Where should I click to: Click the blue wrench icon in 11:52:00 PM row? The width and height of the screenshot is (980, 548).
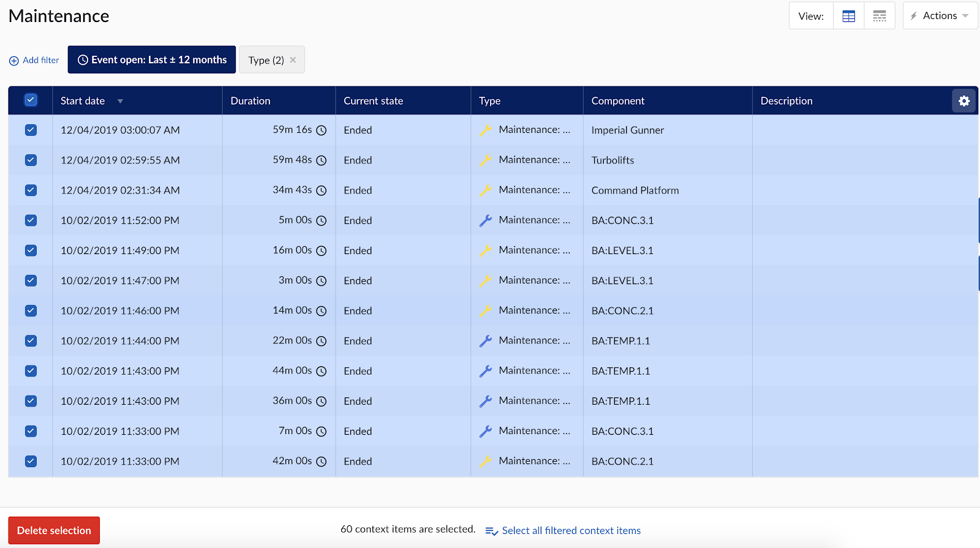click(486, 220)
